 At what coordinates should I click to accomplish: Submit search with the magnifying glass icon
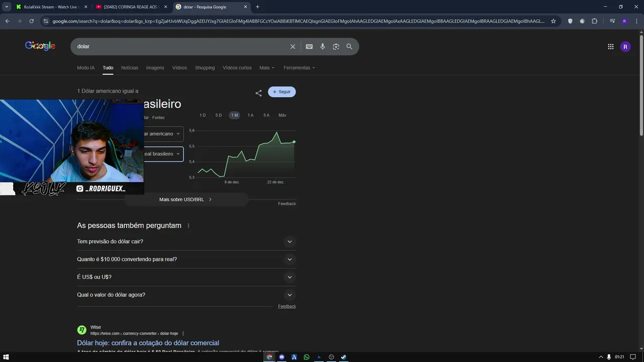tap(349, 46)
